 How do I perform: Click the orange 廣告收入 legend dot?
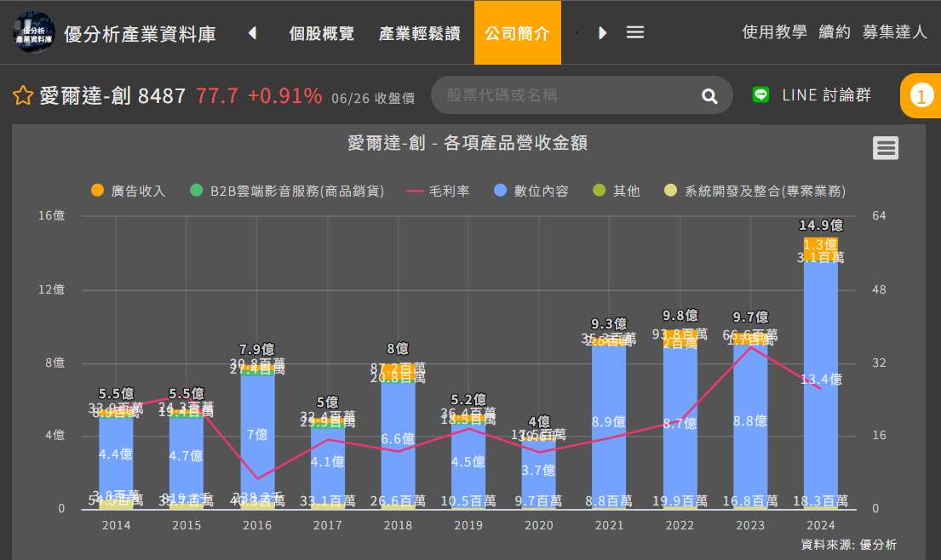[97, 190]
